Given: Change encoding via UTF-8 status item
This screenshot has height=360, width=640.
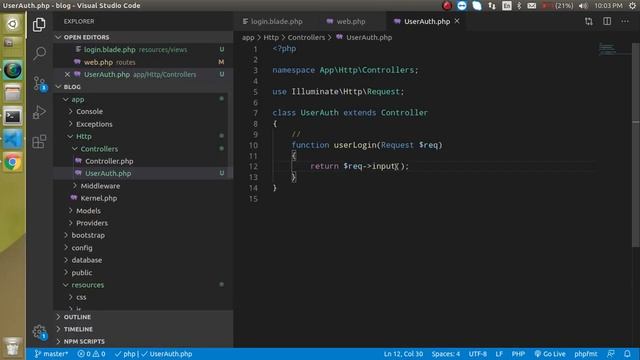Looking at the screenshot, I should click(478, 354).
